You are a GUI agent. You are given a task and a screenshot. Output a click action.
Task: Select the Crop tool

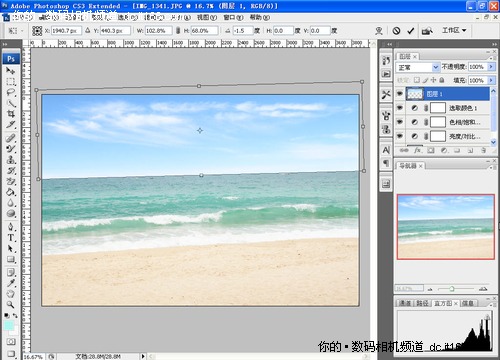click(11, 114)
